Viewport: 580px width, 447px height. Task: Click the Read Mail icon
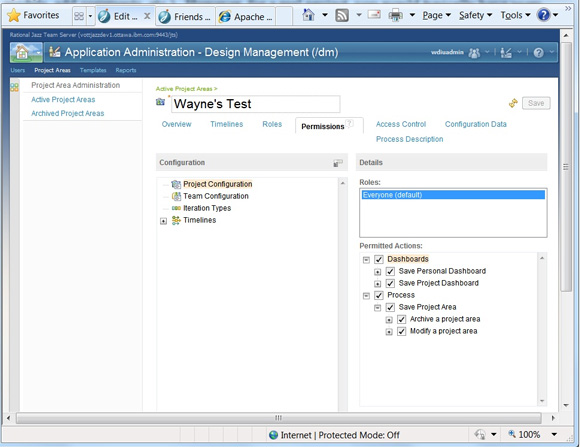coord(374,15)
